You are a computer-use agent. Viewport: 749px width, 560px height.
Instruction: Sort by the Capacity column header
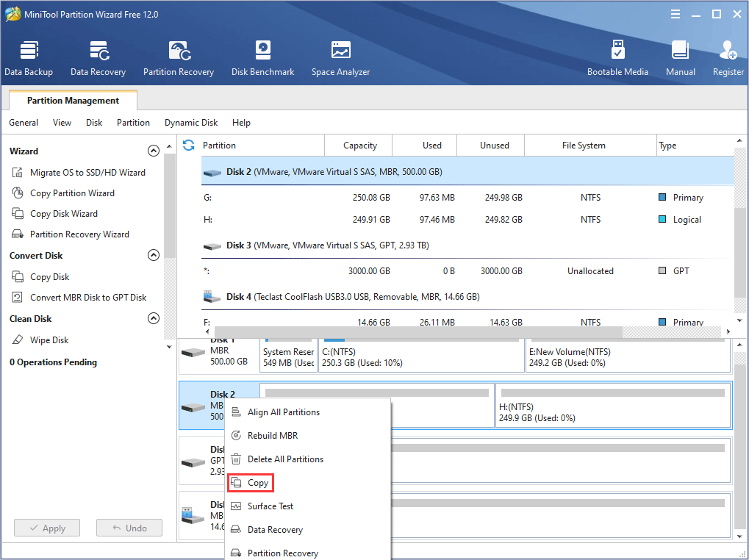[x=358, y=145]
